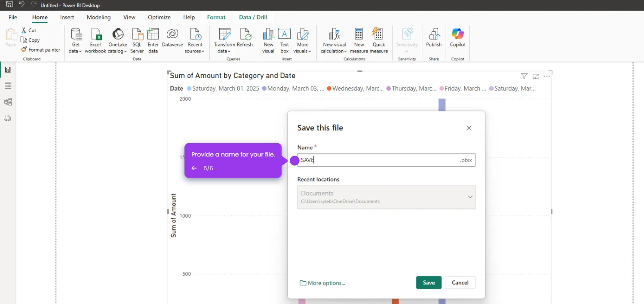Click the back arrow in tooltip
Image resolution: width=644 pixels, height=304 pixels.
tap(194, 168)
